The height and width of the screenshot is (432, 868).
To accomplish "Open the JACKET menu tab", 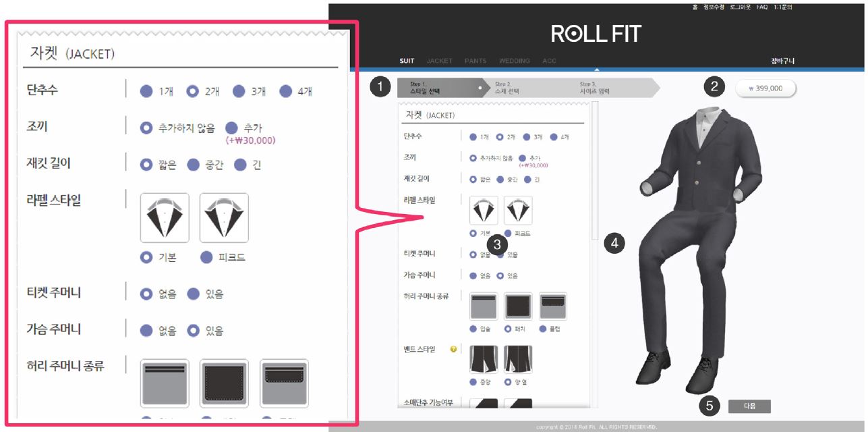I will [x=440, y=61].
